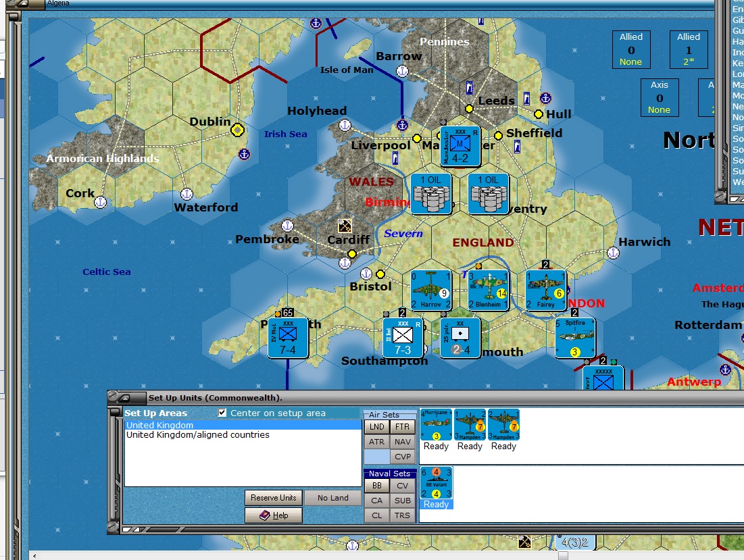Filter naval sets by SUB
This screenshot has height=560, width=744.
tap(402, 501)
